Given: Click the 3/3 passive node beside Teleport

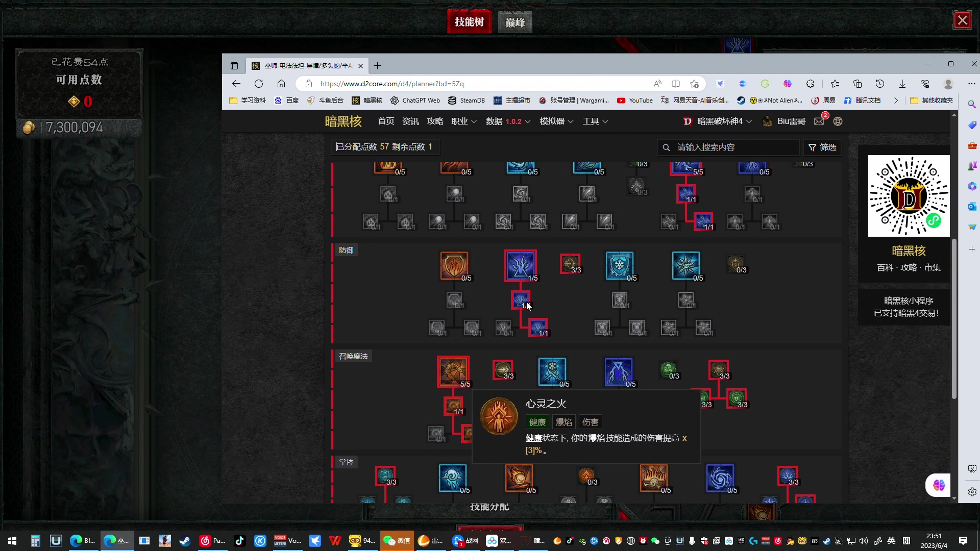Looking at the screenshot, I should (570, 264).
